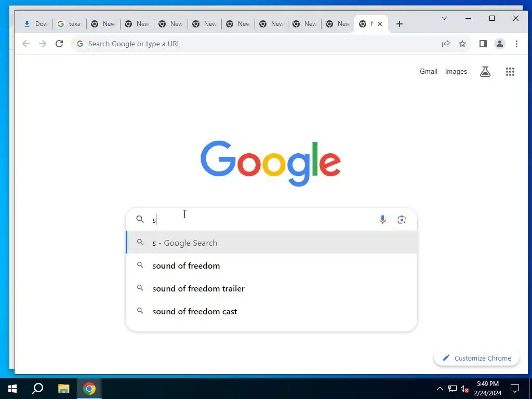Click the magnifier icon inside search box
The width and height of the screenshot is (532, 399).
coord(140,219)
